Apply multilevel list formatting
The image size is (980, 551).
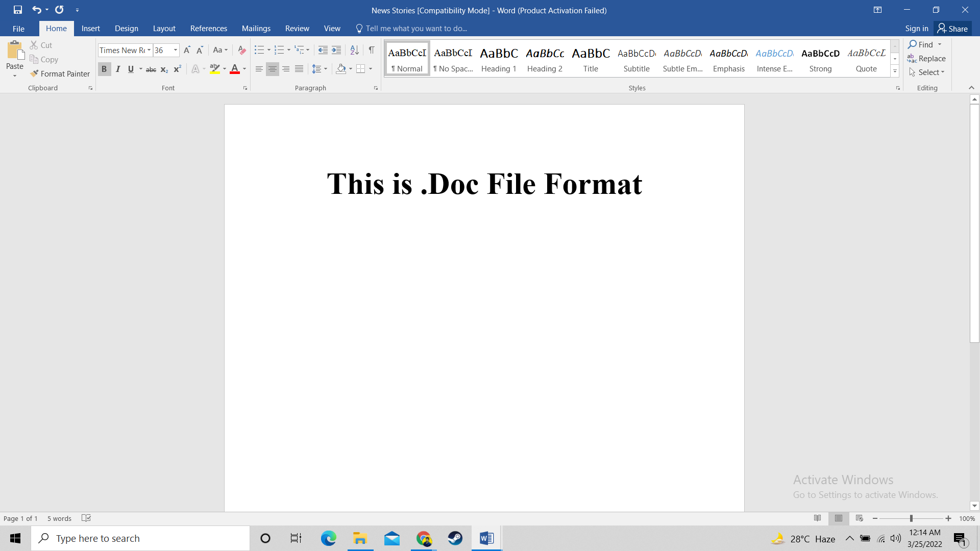(x=299, y=50)
